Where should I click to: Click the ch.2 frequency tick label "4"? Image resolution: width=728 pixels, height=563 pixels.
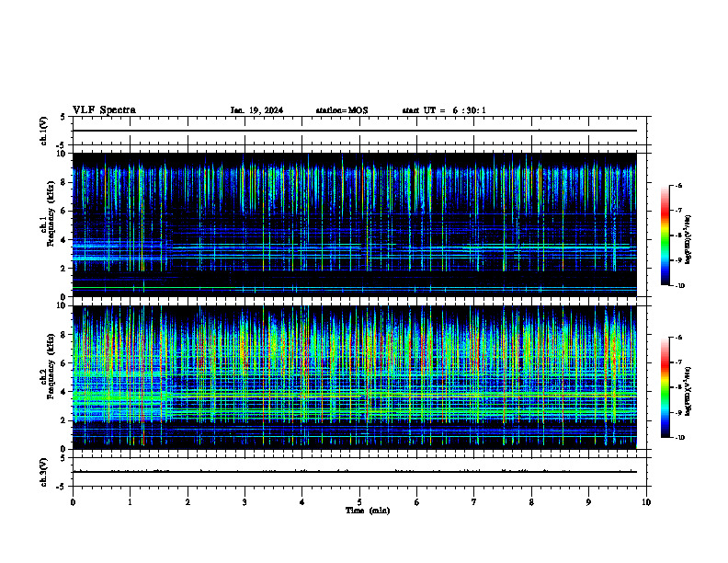(63, 392)
